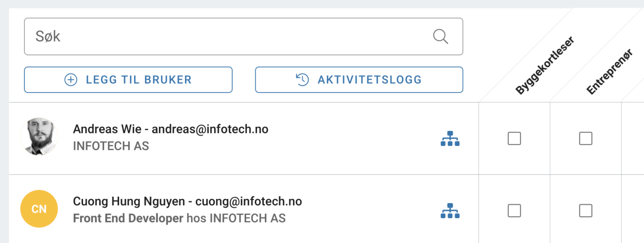
Task: Open the AKTIVITETSLOGG button
Action: [359, 79]
